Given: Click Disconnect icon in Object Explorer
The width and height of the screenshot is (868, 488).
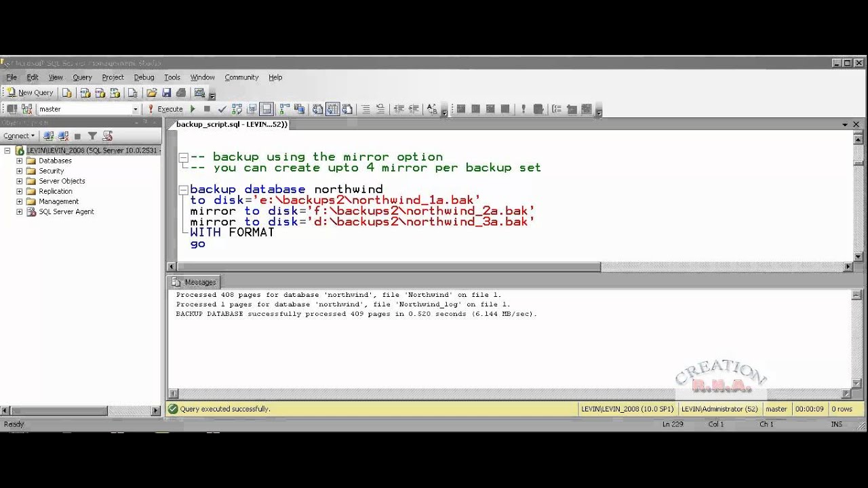Looking at the screenshot, I should click(63, 136).
